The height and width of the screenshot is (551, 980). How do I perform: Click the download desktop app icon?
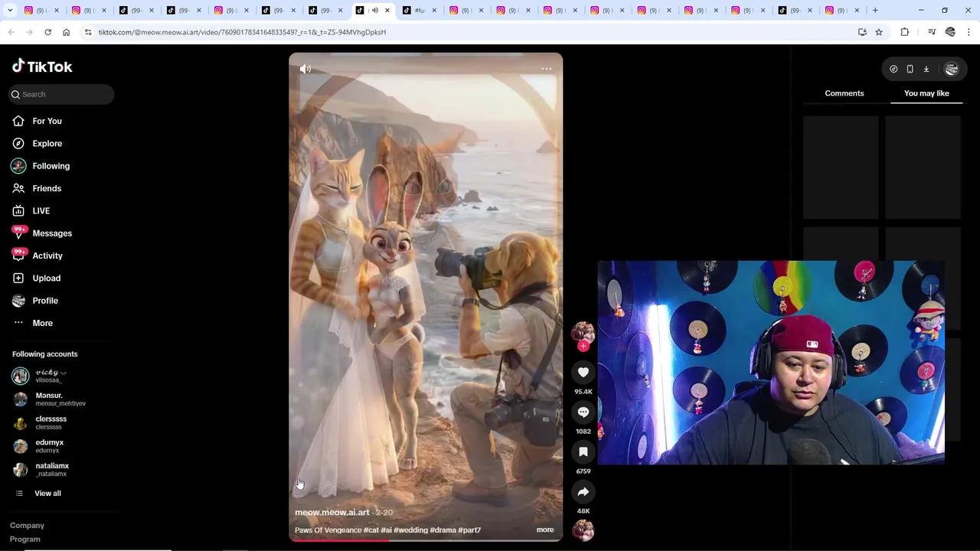point(926,69)
